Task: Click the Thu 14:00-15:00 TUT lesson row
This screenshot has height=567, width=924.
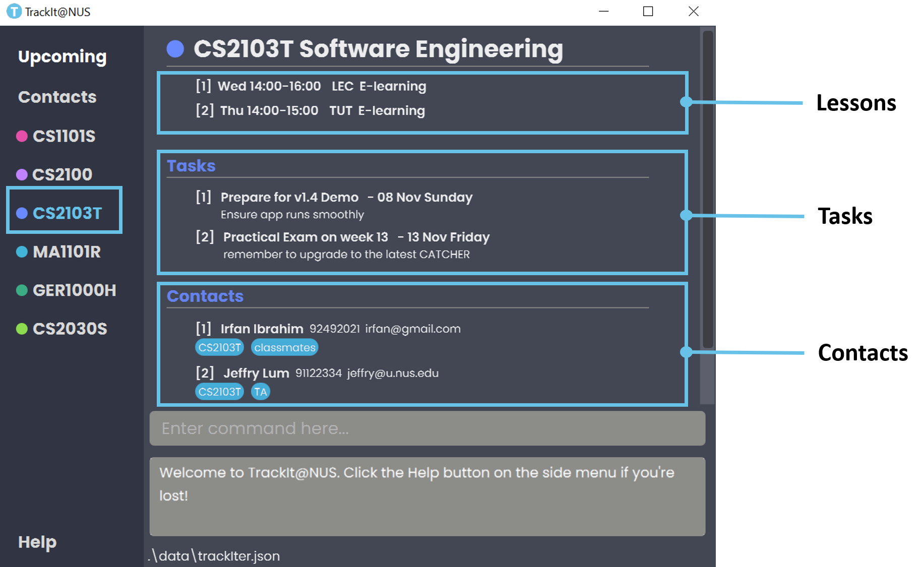Action: click(x=311, y=110)
